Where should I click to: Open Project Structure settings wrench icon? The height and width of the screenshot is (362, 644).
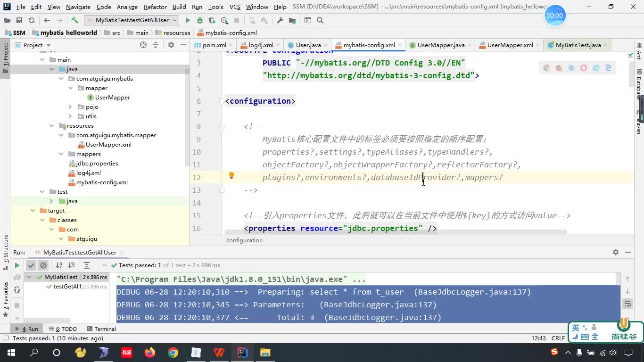pos(280,20)
